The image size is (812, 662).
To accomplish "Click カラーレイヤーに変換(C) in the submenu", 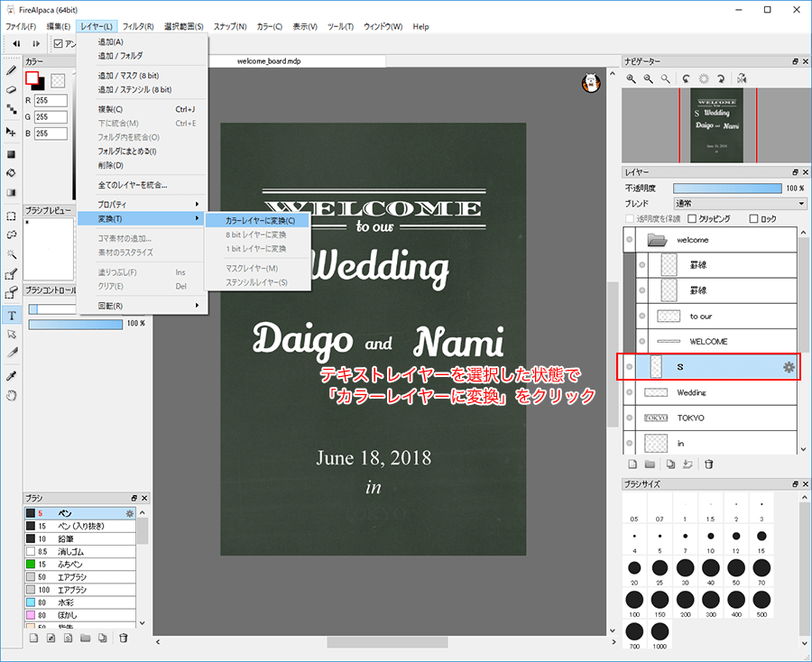I will coord(258,220).
